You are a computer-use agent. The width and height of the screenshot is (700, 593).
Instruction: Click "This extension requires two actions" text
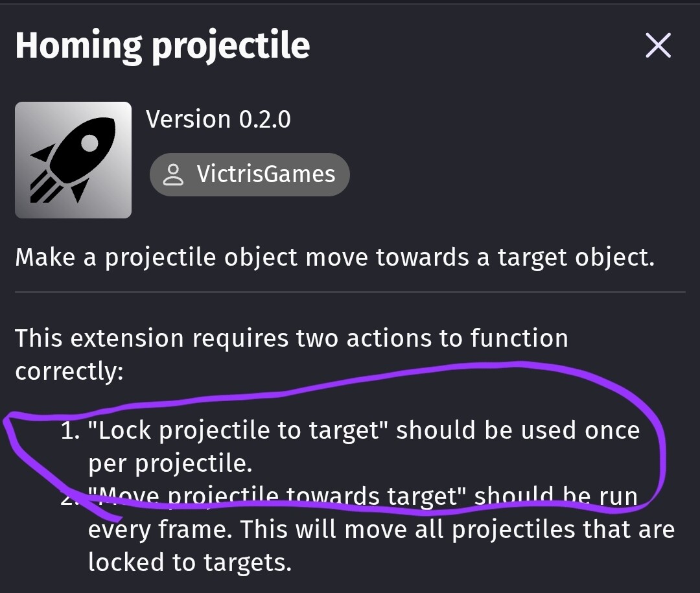point(291,338)
